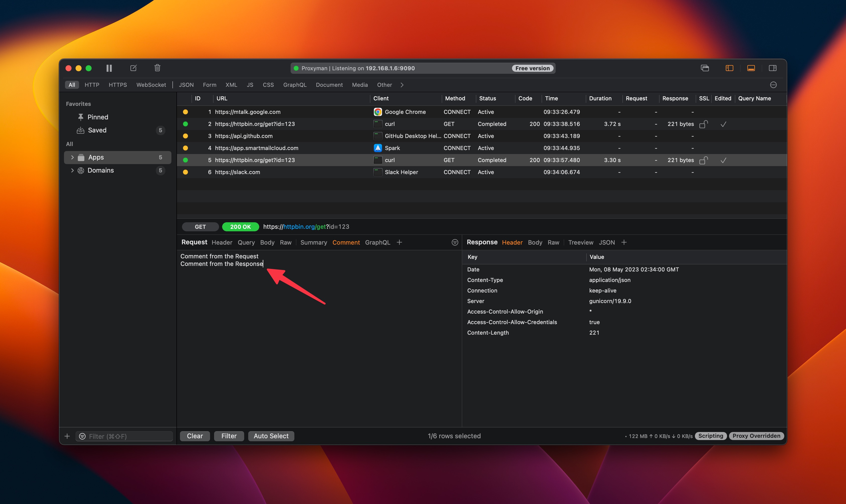Switch to the Response Body tab

(x=535, y=243)
